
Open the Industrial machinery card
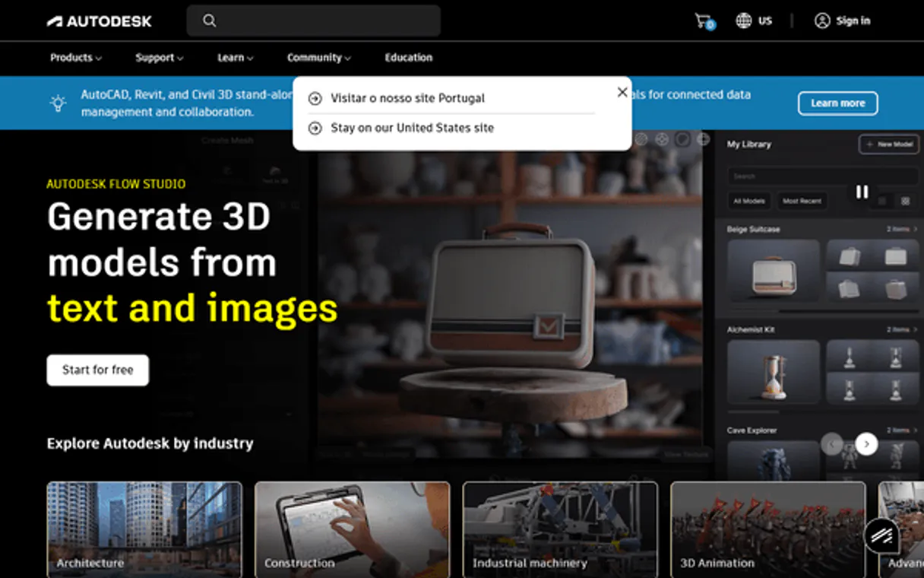[x=561, y=529]
